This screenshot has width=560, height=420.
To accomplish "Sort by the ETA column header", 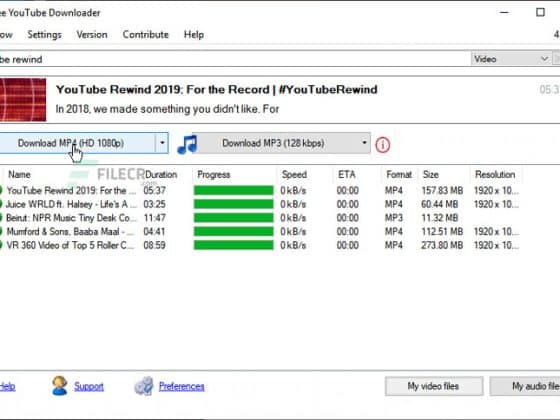I will 347,175.
